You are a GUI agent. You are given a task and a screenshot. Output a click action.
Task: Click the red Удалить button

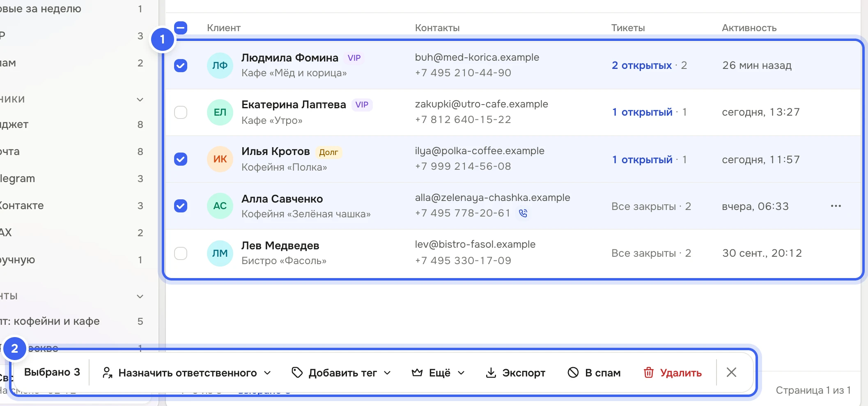pyautogui.click(x=672, y=372)
